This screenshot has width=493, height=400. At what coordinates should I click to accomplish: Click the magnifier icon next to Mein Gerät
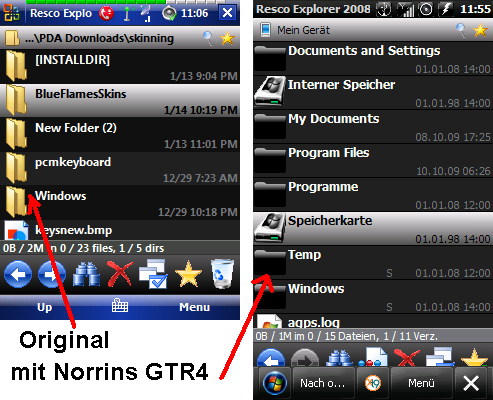tap(461, 30)
